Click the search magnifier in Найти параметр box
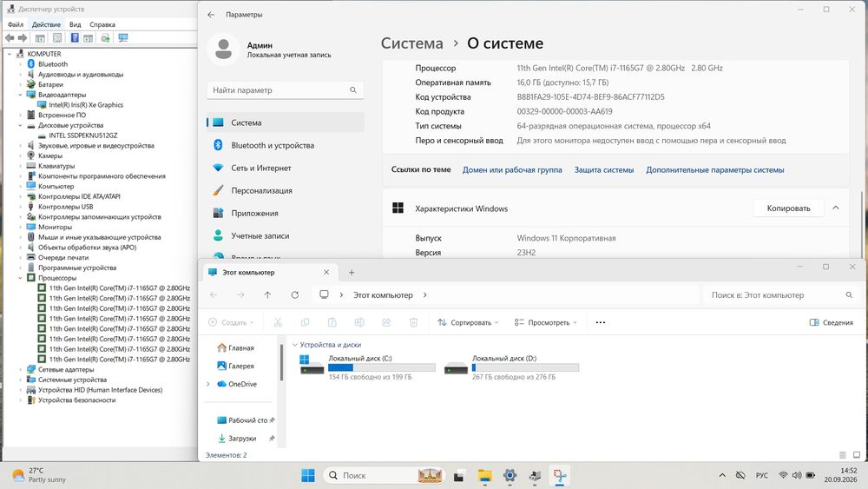868x489 pixels. coord(353,89)
